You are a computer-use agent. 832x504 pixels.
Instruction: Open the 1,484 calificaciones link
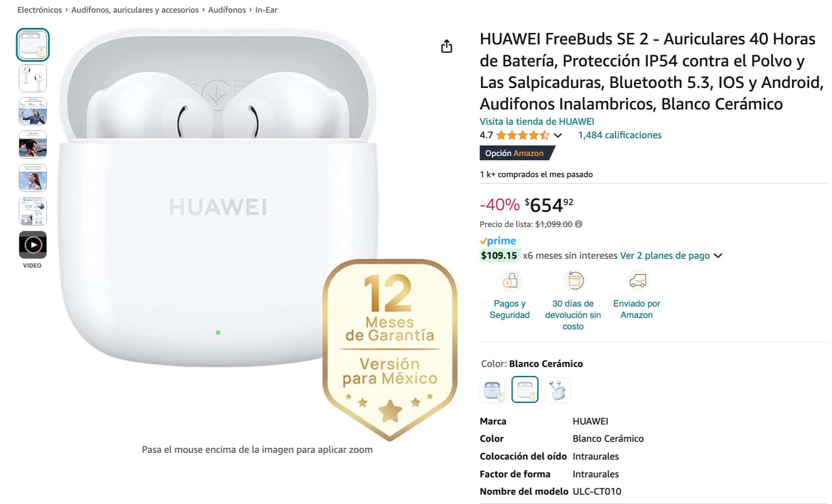coord(620,135)
